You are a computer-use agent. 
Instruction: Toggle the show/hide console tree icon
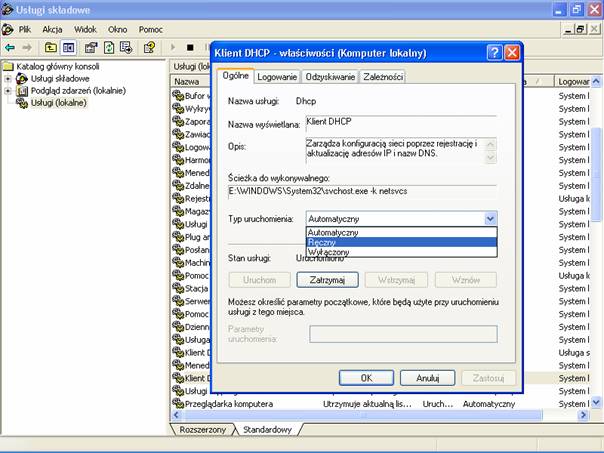[69, 48]
